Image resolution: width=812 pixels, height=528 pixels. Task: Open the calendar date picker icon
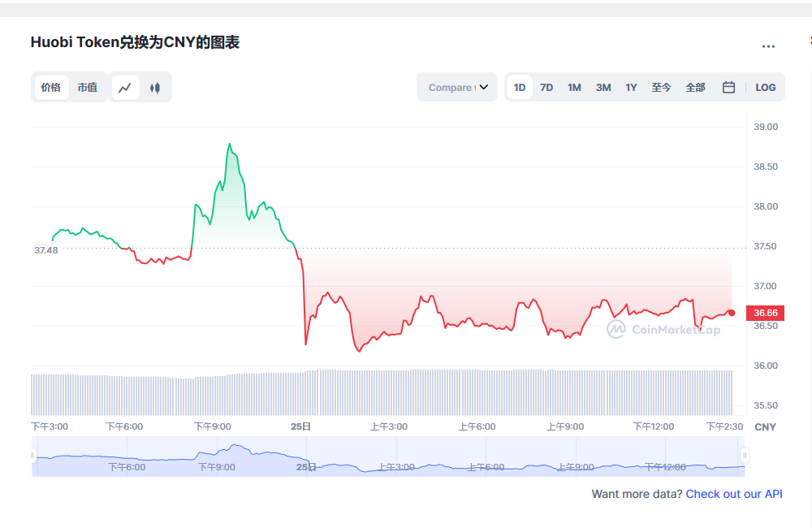pos(728,87)
